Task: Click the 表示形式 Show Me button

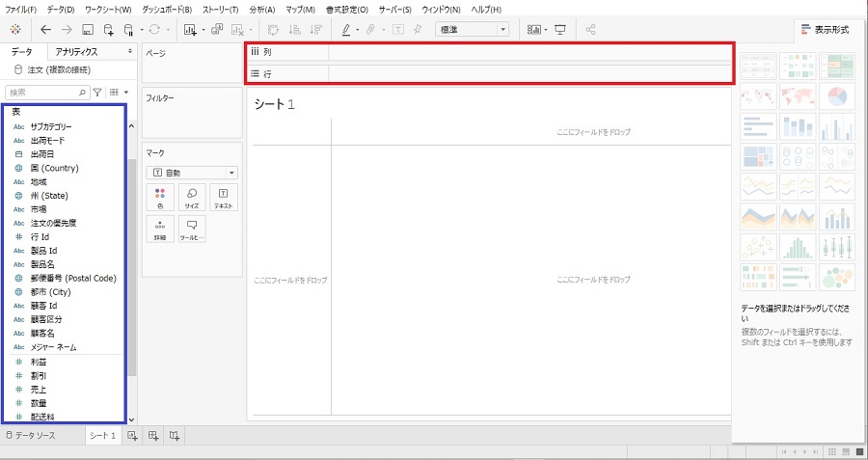Action: click(x=826, y=30)
